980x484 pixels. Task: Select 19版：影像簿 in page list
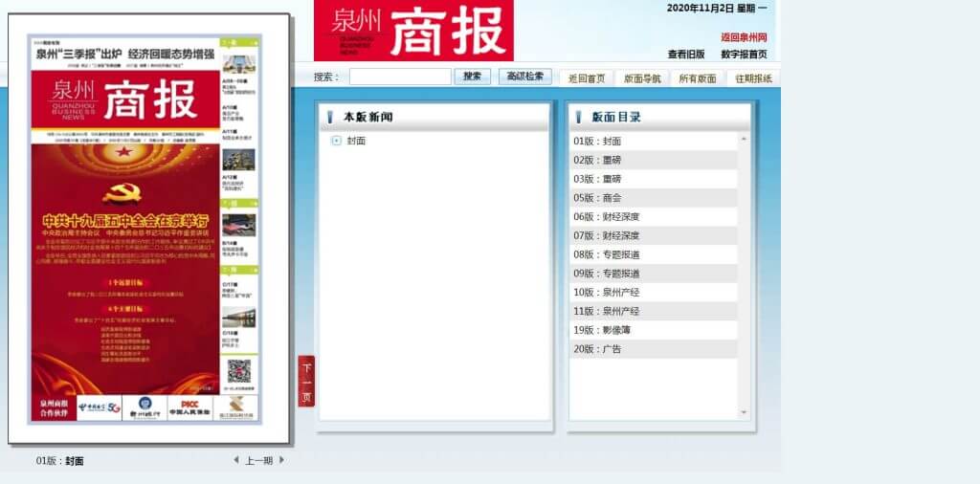[654, 330]
